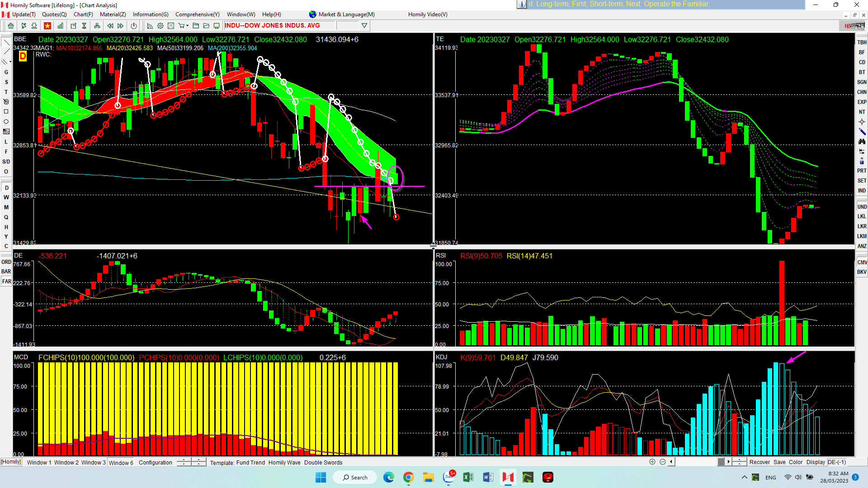Image resolution: width=868 pixels, height=488 pixels.
Task: Switch to Weekly period with W
Action: [6, 197]
